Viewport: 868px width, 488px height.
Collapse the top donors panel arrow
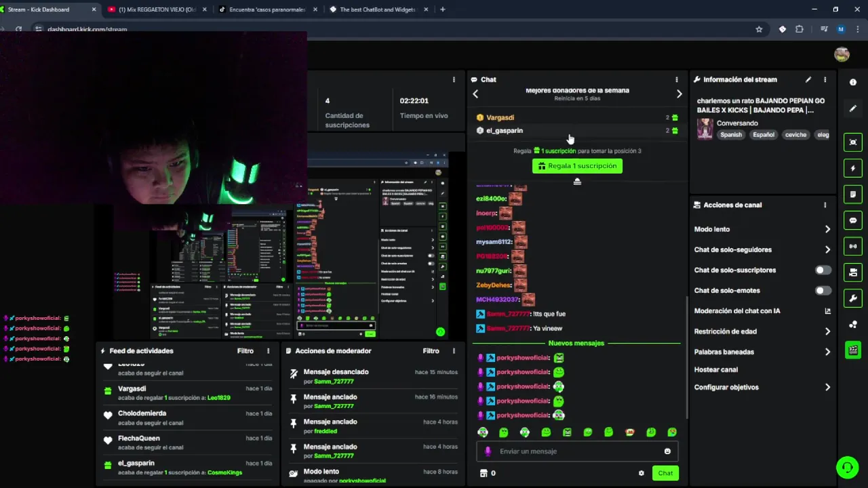(577, 182)
